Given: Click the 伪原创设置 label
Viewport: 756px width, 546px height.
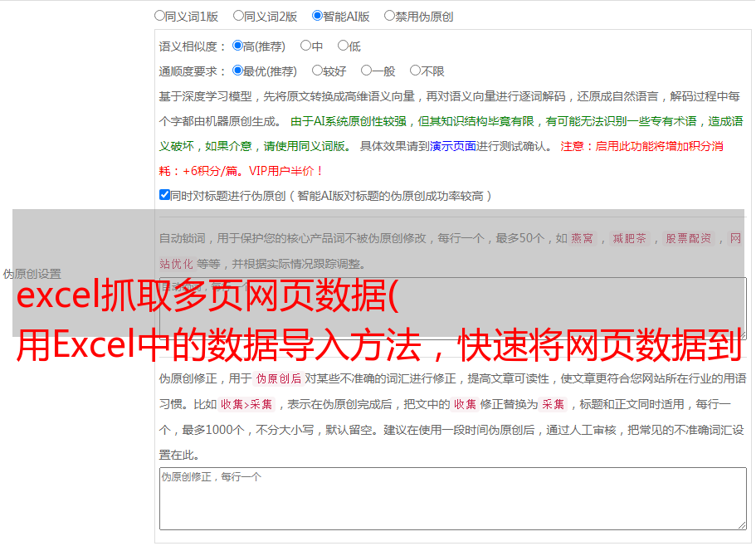Looking at the screenshot, I should [x=32, y=274].
